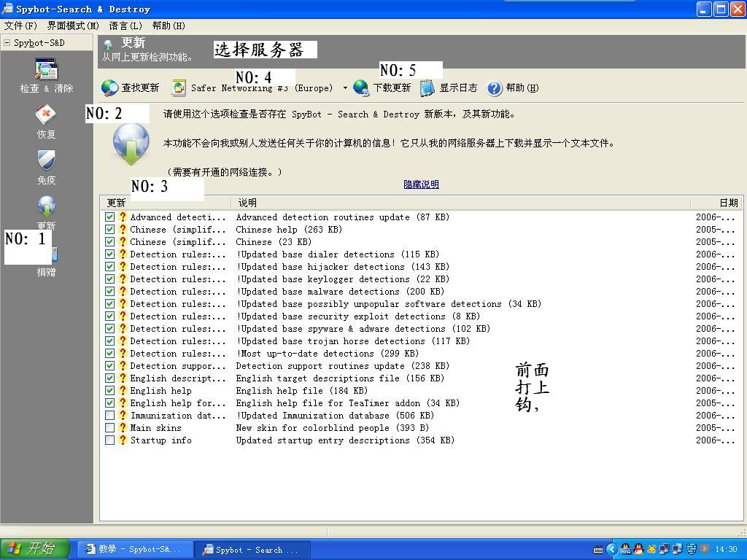This screenshot has height=560, width=747.
Task: Expand hidden tray icons chevron
Action: coord(612,549)
